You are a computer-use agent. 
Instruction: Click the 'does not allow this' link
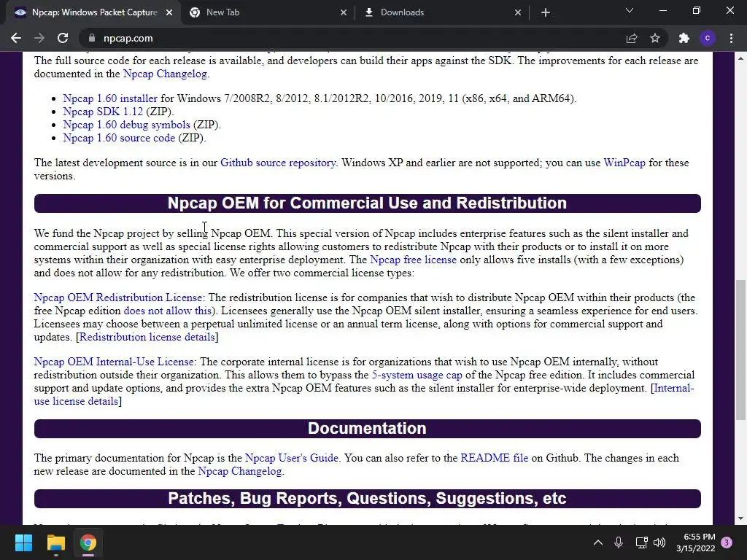[x=167, y=311]
